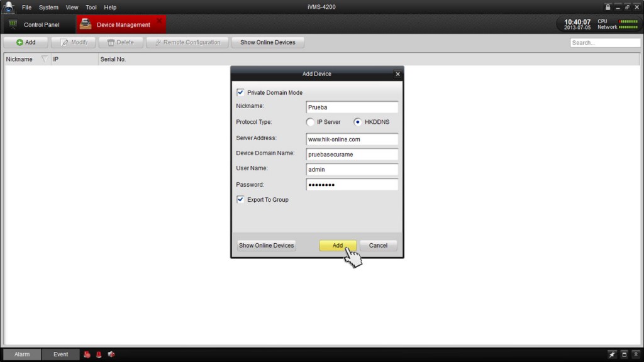The height and width of the screenshot is (362, 644).
Task: Open the View menu
Action: click(x=72, y=8)
